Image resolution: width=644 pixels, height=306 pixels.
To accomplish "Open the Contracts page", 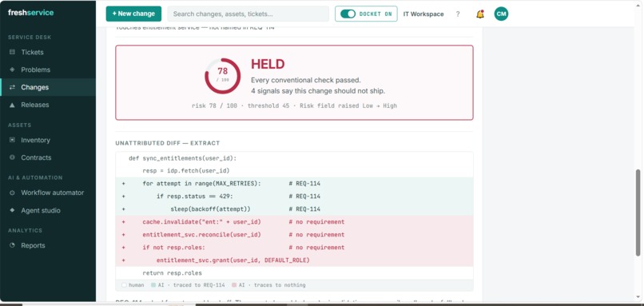I will (48, 157).
